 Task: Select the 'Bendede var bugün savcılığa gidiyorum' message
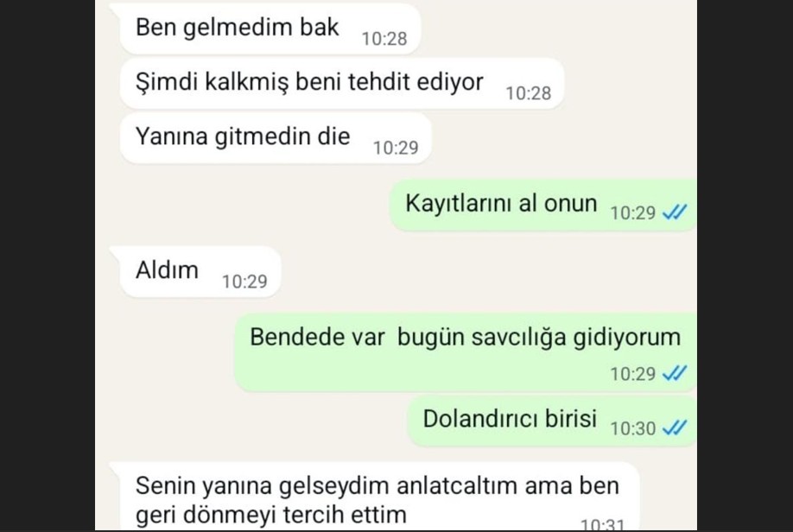466,352
